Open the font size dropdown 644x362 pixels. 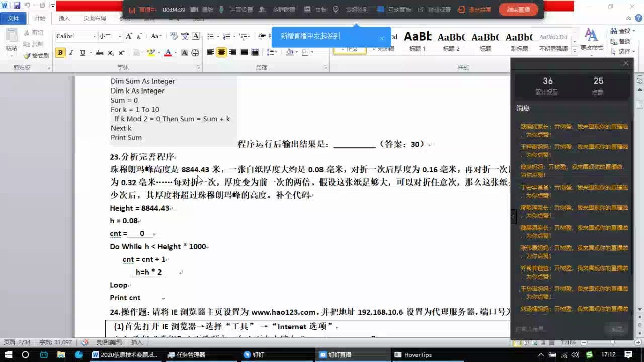pyautogui.click(x=120, y=36)
